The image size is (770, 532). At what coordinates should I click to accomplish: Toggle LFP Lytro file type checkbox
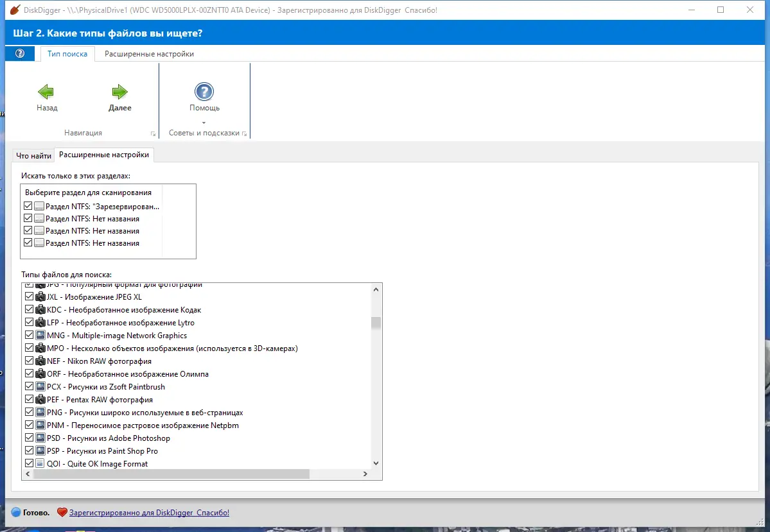point(29,322)
